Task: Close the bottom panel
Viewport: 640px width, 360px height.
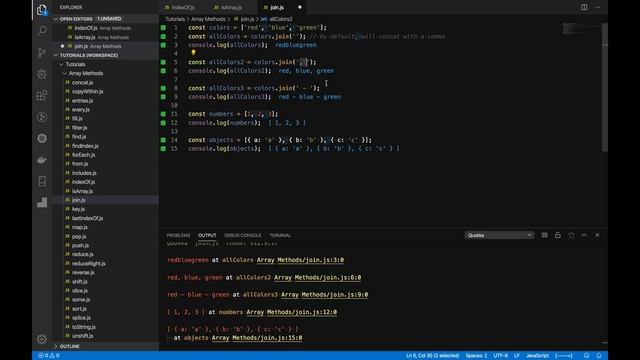Action: click(x=597, y=235)
